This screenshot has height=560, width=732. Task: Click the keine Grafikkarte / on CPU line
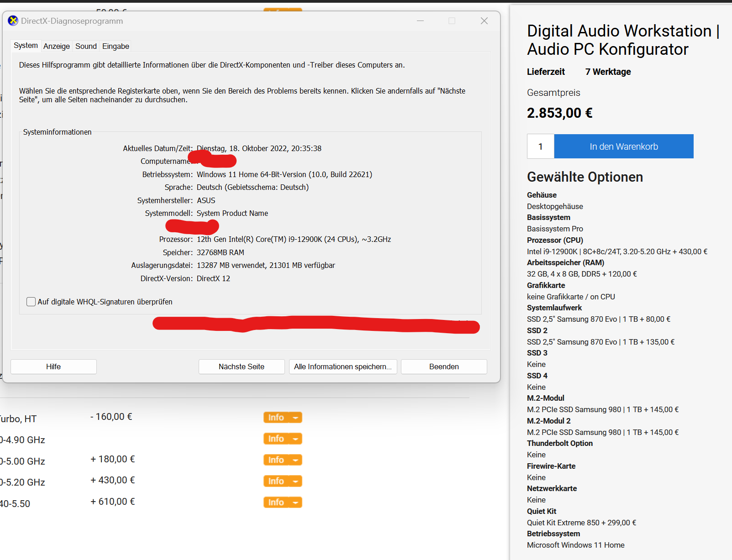pos(571,297)
